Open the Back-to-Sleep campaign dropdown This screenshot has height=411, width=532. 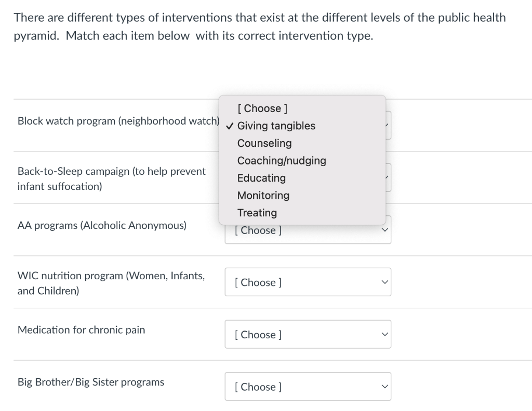(x=387, y=177)
